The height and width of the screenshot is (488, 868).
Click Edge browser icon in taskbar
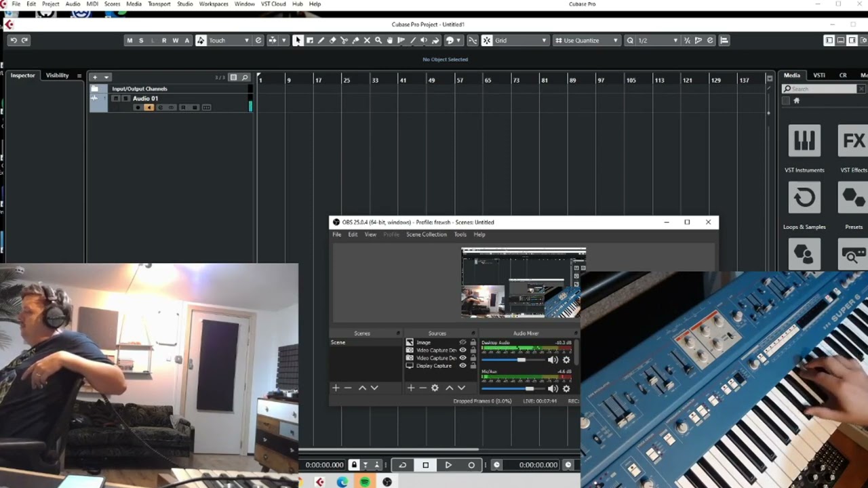pyautogui.click(x=342, y=482)
